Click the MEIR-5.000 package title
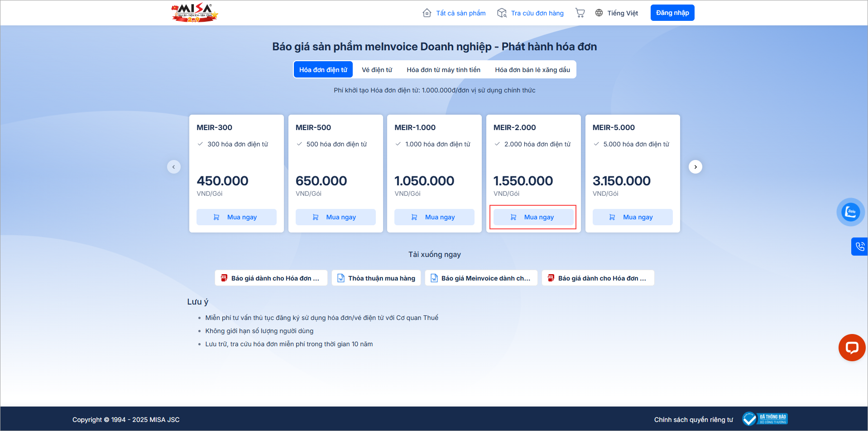This screenshot has width=868, height=431. 614,127
